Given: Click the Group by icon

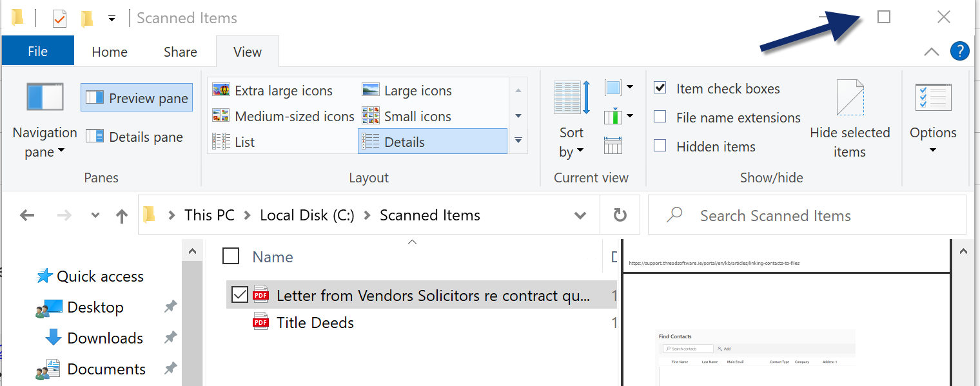Looking at the screenshot, I should click(x=612, y=88).
